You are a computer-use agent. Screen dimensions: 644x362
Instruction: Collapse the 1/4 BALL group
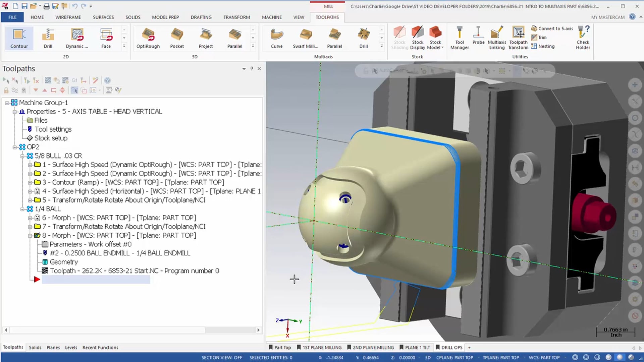(x=22, y=209)
